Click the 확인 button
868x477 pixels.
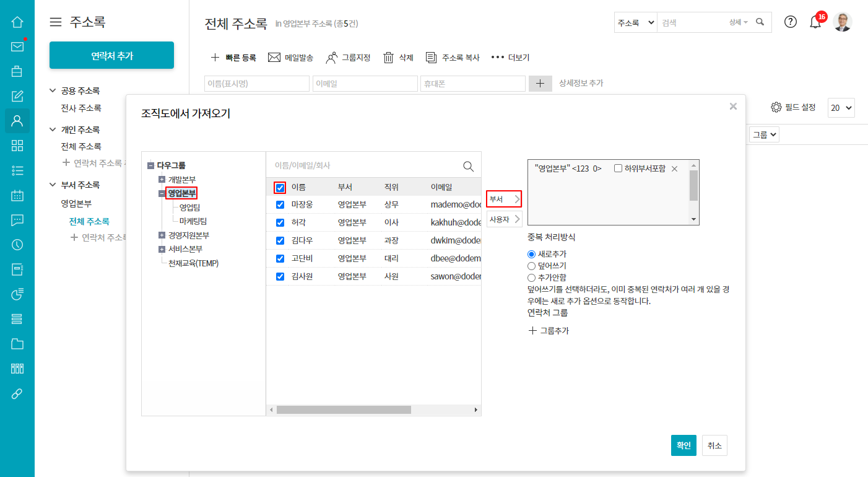tap(684, 445)
